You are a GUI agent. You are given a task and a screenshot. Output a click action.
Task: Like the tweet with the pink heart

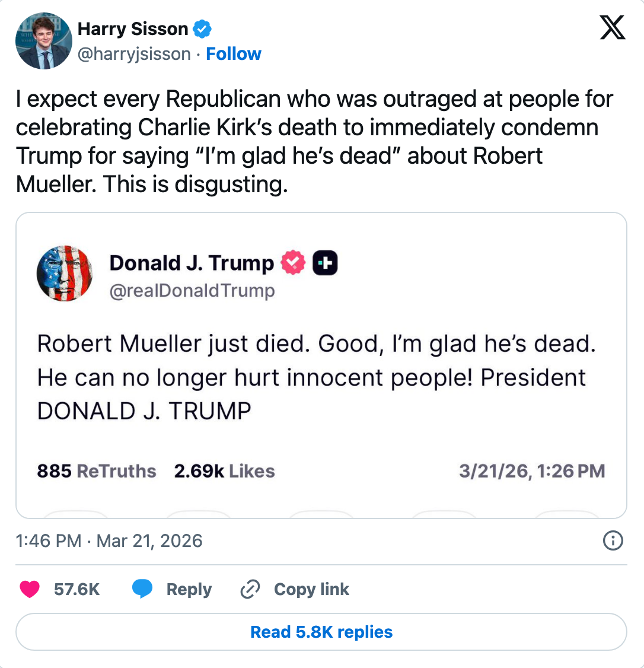point(30,589)
